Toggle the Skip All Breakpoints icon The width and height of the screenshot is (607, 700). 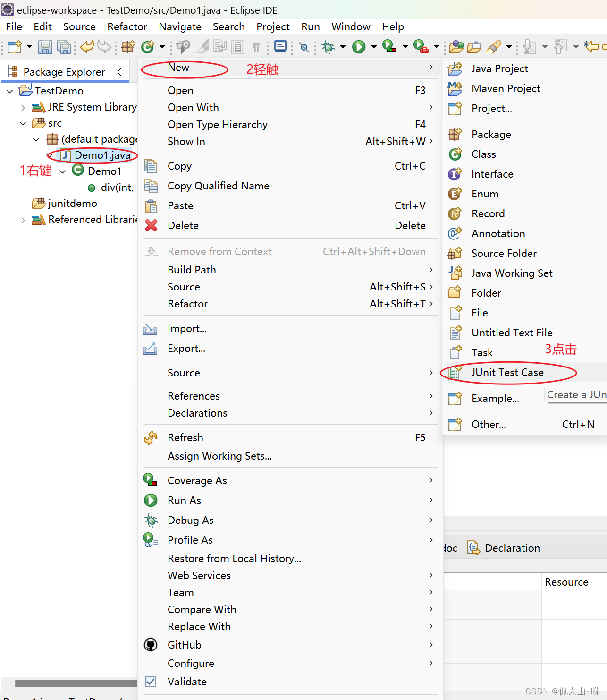tap(304, 47)
